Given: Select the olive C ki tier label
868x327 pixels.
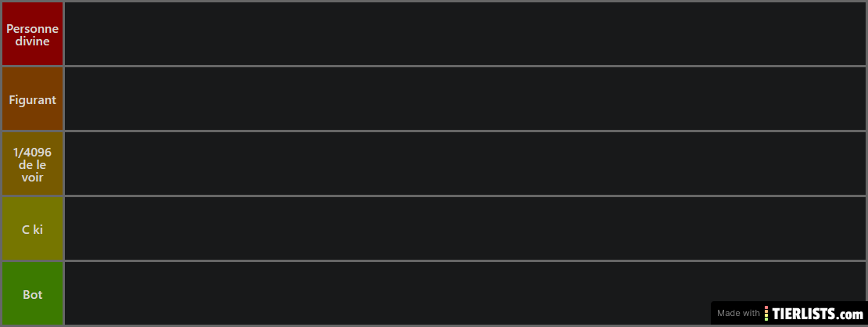Looking at the screenshot, I should (x=32, y=228).
